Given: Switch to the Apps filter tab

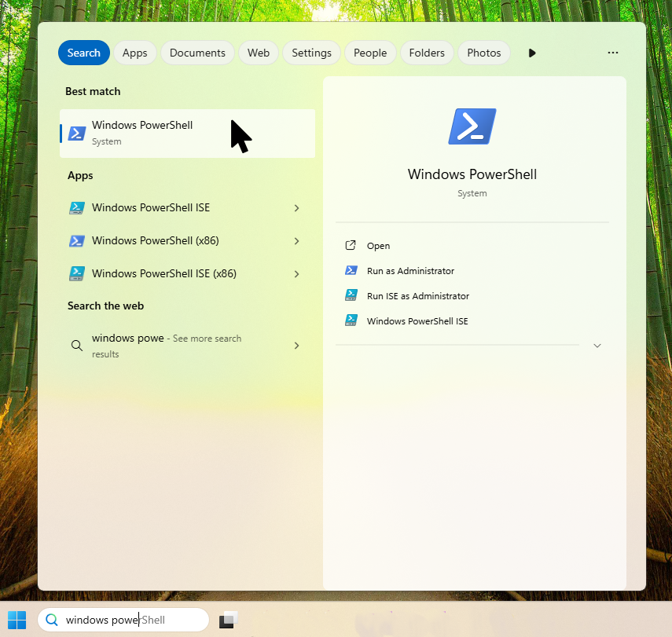Looking at the screenshot, I should click(134, 53).
